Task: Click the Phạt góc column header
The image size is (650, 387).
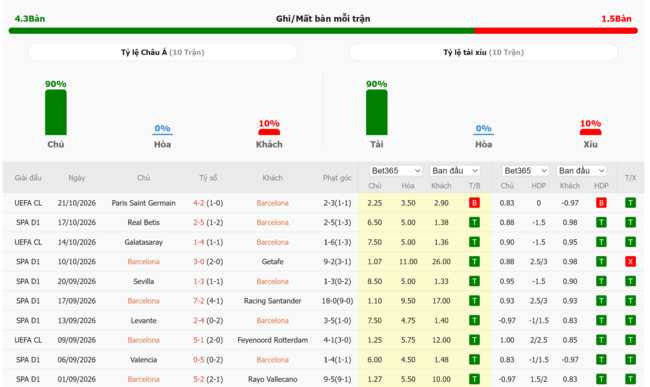Action: pyautogui.click(x=337, y=178)
